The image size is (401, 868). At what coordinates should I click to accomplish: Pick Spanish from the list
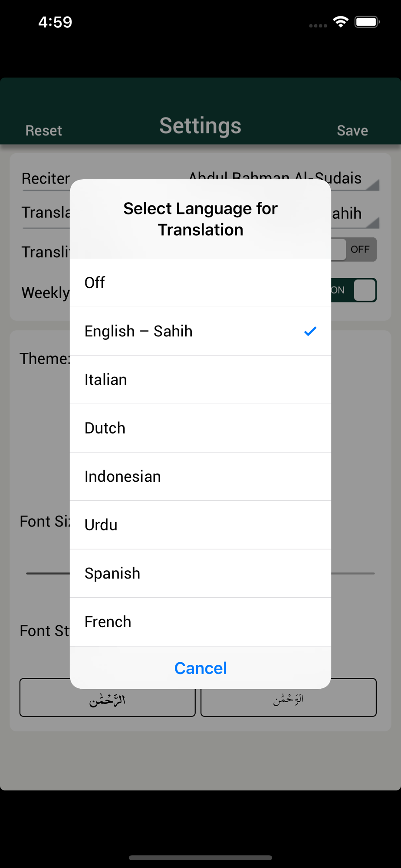200,573
